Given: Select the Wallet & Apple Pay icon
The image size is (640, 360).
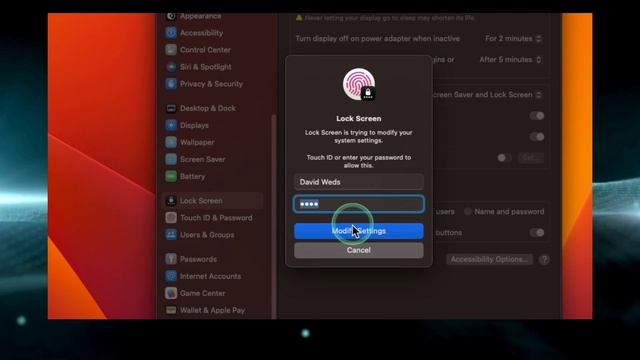Looking at the screenshot, I should click(x=171, y=310).
